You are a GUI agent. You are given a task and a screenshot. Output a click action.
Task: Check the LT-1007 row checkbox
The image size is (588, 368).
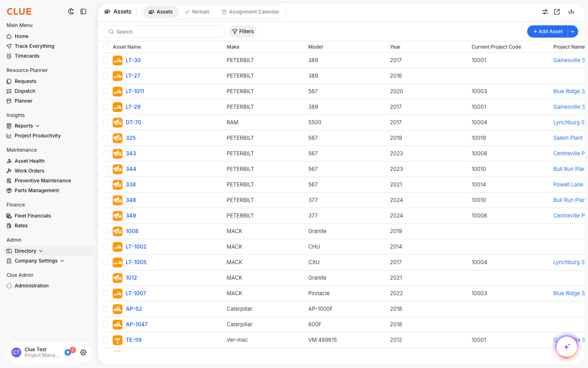[106, 293]
